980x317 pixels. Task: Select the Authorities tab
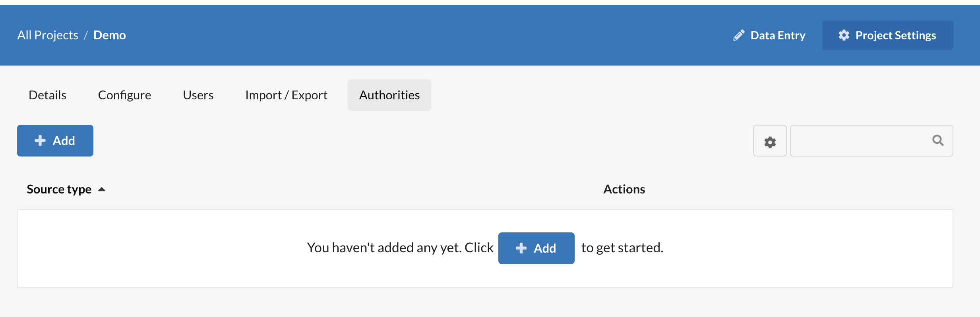(389, 95)
